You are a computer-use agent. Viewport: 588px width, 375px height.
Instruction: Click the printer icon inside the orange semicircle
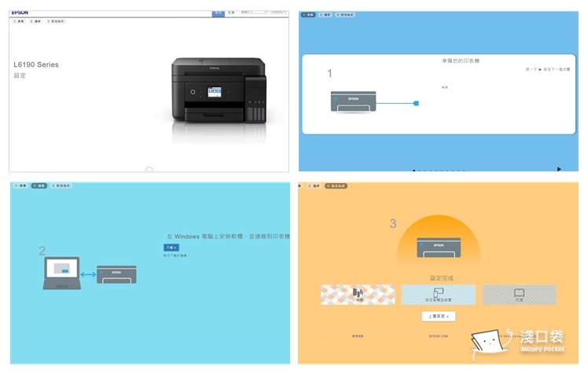(438, 246)
